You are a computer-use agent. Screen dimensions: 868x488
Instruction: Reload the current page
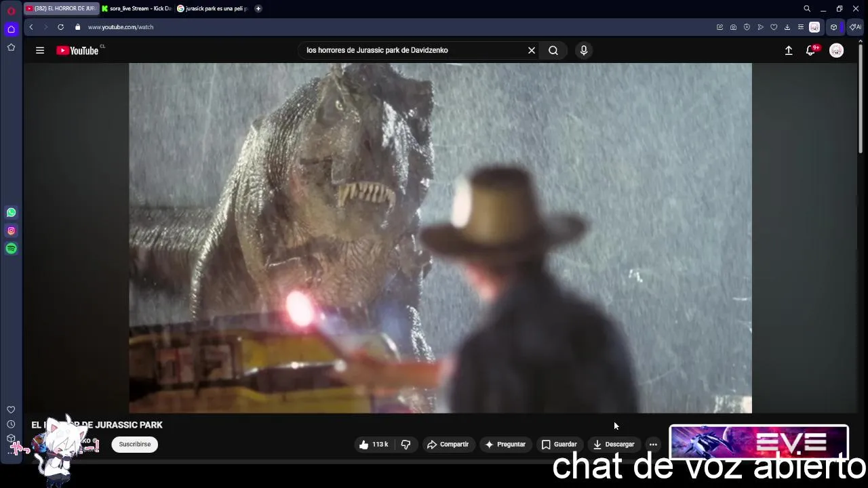point(60,27)
